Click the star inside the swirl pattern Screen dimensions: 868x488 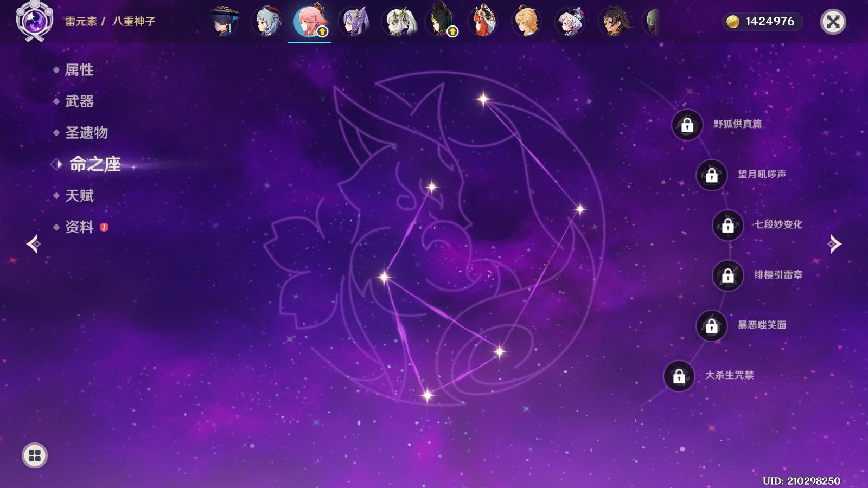[x=500, y=352]
